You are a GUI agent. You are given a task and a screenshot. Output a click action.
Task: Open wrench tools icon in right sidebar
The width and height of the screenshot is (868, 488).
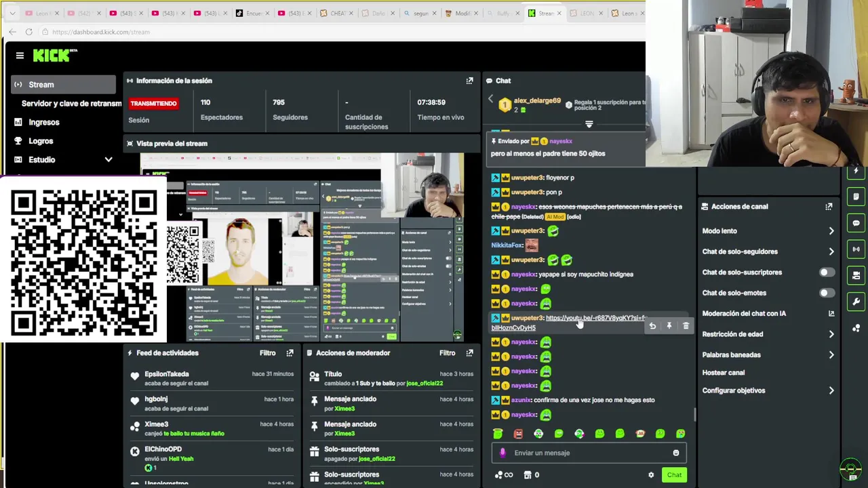[x=856, y=302]
